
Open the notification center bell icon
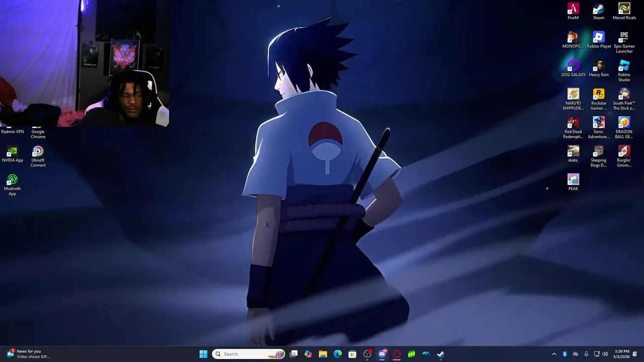click(635, 354)
